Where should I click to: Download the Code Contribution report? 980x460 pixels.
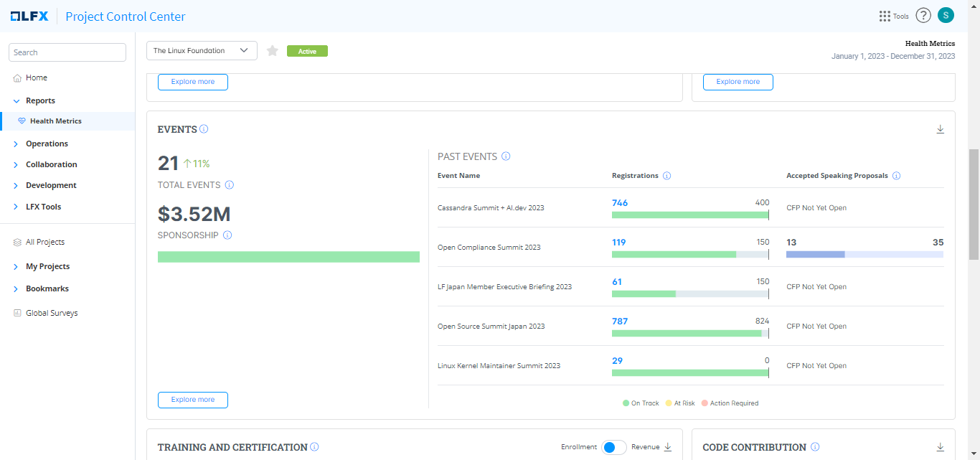click(x=940, y=447)
